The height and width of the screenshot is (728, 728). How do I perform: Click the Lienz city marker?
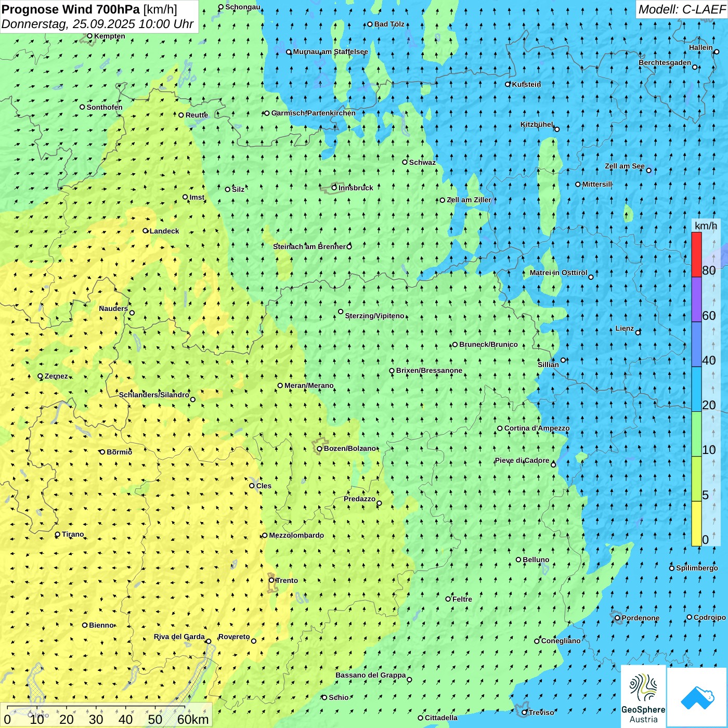(x=638, y=332)
